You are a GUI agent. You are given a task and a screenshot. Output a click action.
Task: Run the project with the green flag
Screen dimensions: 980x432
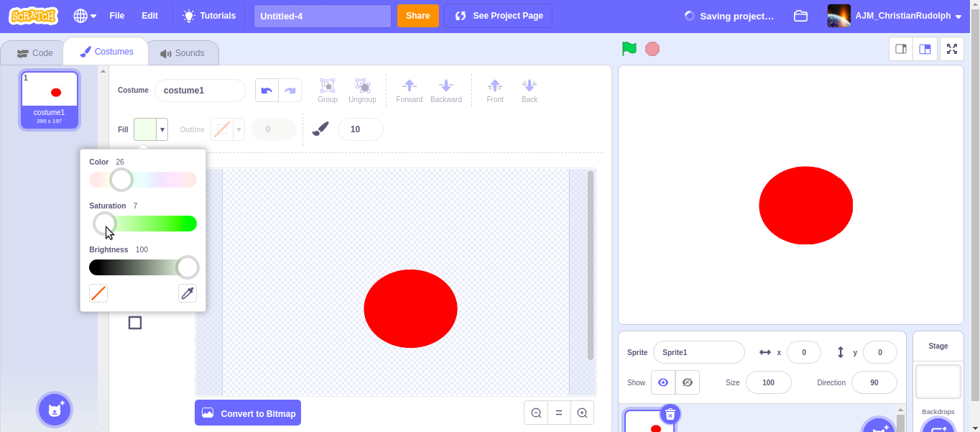click(x=628, y=48)
